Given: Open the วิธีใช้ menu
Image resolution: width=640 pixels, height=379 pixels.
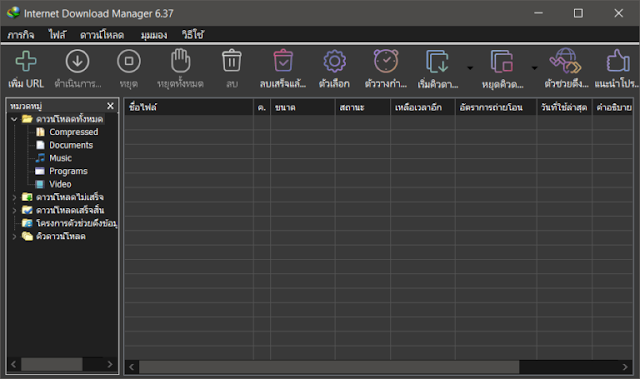Looking at the screenshot, I should click(x=193, y=35).
